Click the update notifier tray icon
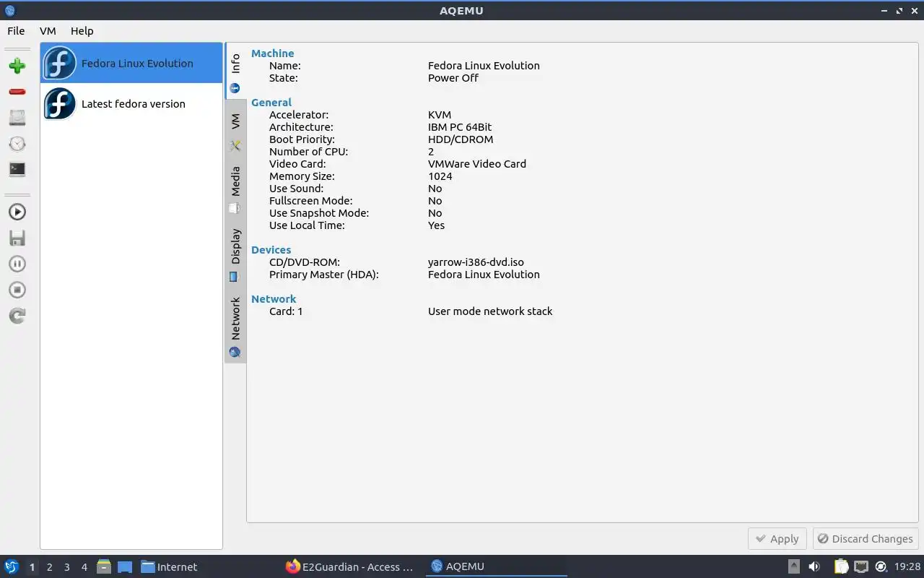The image size is (924, 578). pos(881,566)
